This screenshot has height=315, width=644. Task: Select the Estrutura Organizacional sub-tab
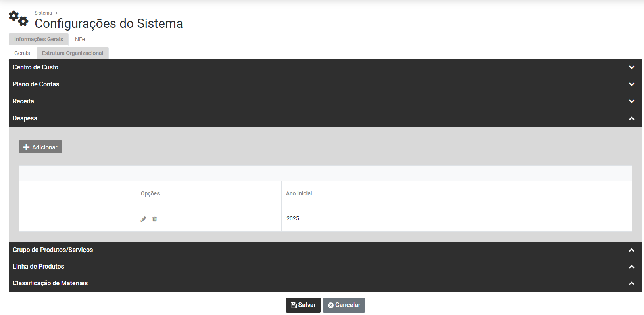coord(73,53)
